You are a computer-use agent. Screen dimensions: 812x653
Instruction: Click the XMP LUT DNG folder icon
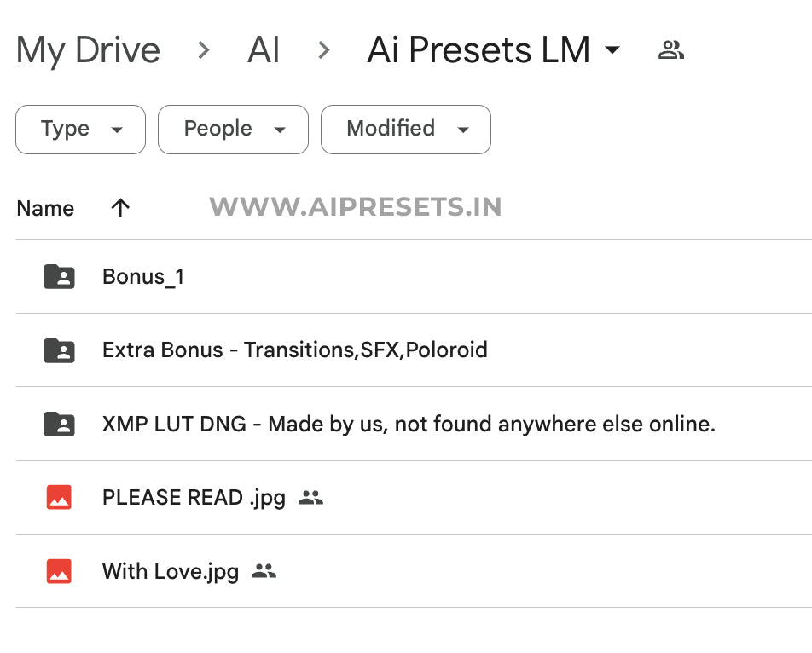[59, 424]
